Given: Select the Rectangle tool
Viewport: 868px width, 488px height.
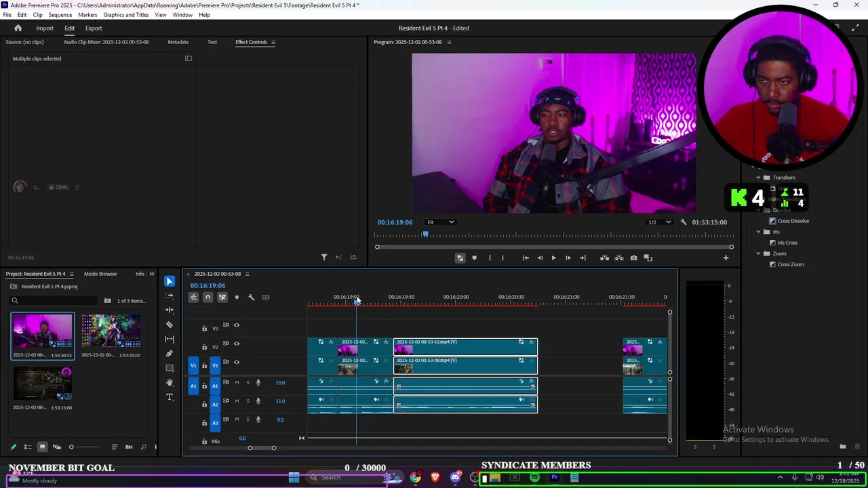Looking at the screenshot, I should coord(170,368).
